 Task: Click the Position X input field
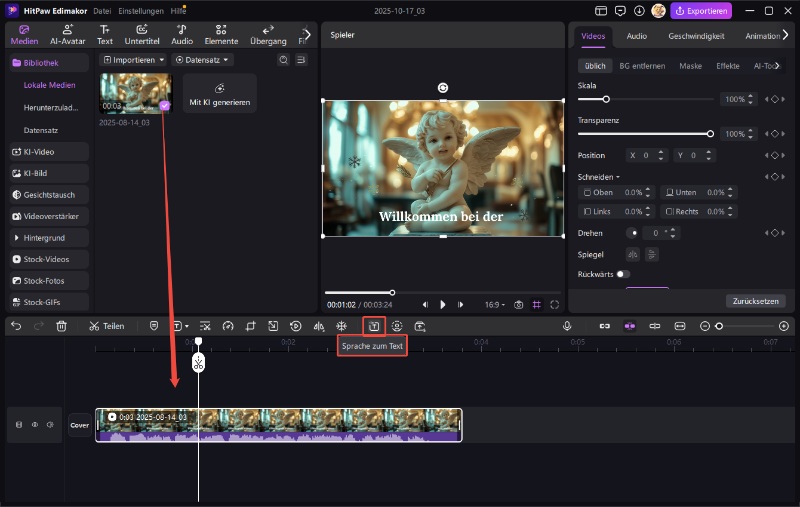645,155
